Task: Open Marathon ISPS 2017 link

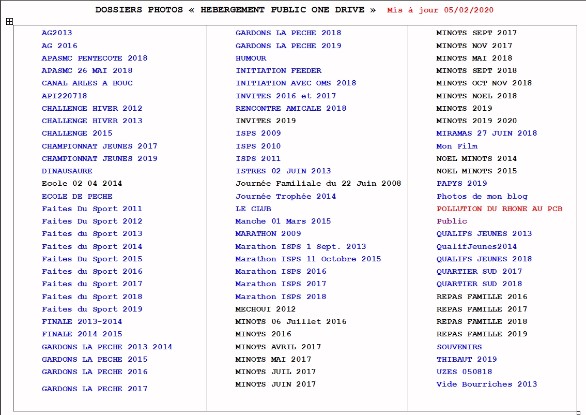Action: tap(281, 283)
